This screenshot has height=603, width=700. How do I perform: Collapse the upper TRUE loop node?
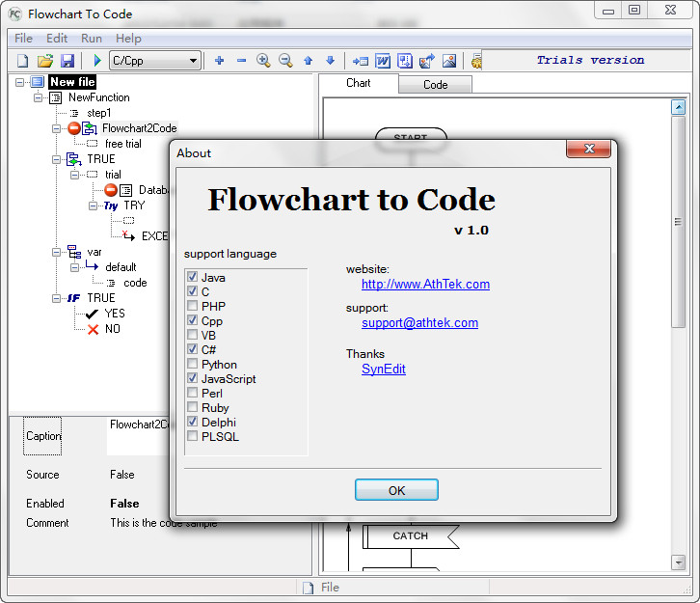(x=56, y=159)
